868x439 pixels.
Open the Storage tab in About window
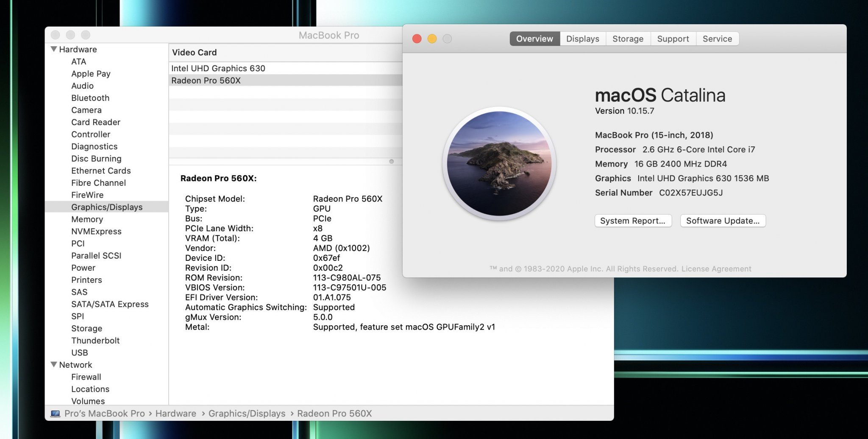(x=628, y=39)
